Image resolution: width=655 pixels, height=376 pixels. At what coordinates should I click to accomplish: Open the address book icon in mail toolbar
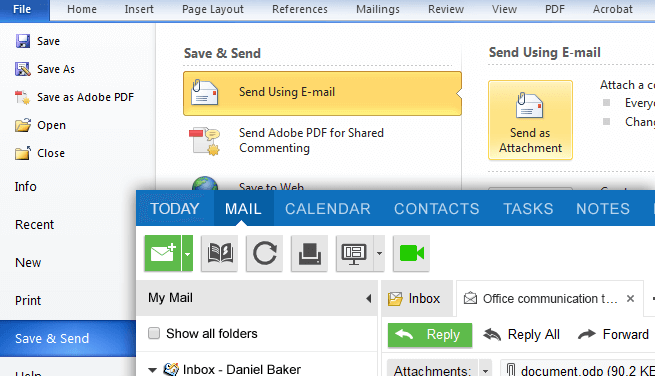pos(220,253)
